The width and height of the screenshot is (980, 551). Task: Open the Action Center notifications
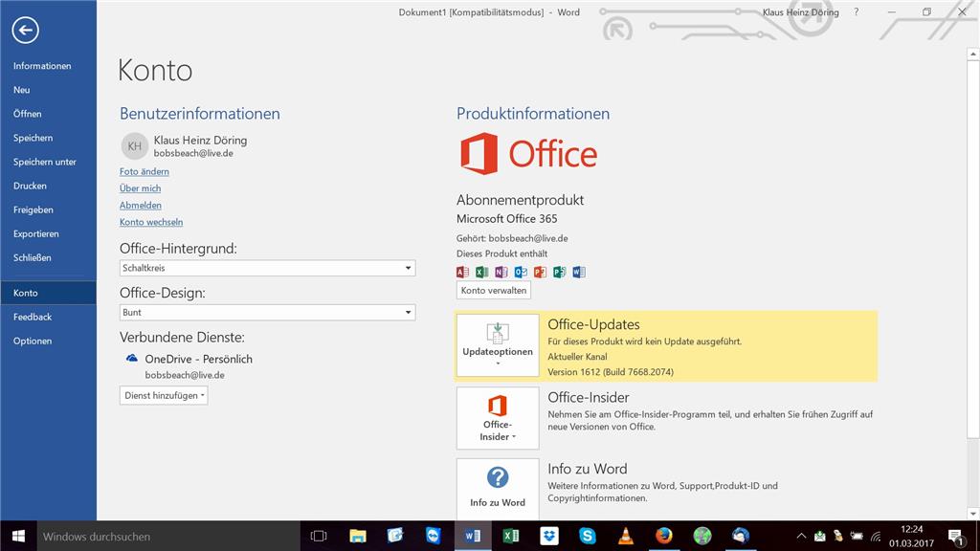coord(955,536)
